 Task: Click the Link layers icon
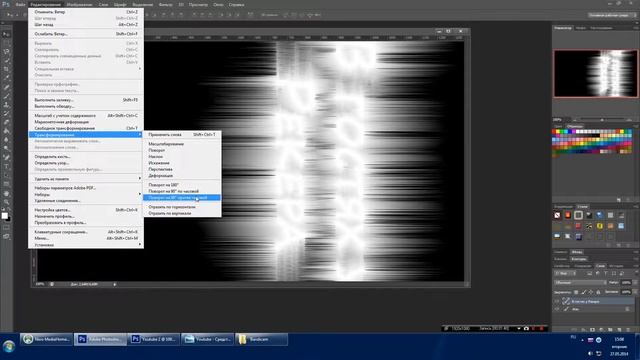tap(575, 329)
